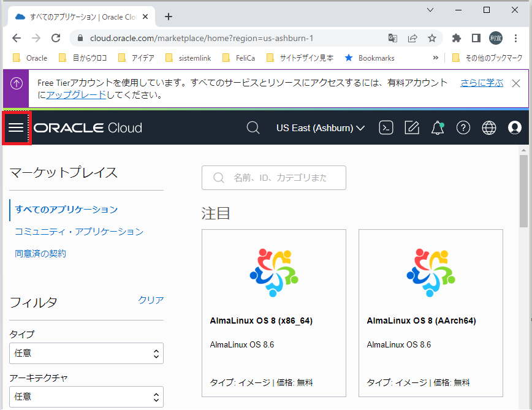Open the sistemlink bookmark folder
532x410 pixels.
point(188,58)
